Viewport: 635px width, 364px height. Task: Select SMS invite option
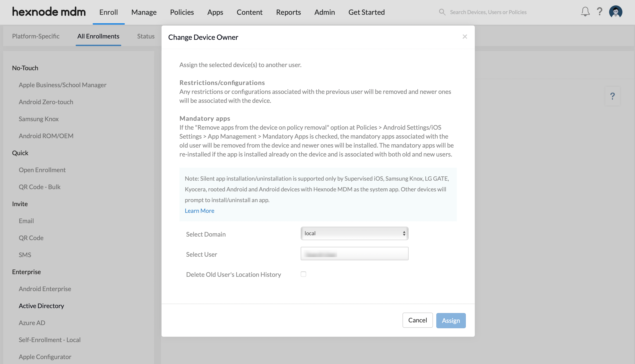(x=25, y=255)
